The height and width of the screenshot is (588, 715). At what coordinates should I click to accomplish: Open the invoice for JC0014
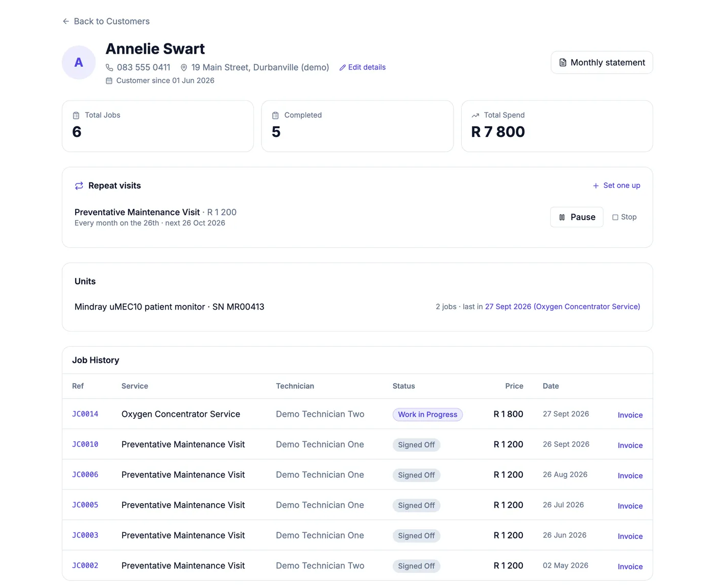tap(630, 415)
